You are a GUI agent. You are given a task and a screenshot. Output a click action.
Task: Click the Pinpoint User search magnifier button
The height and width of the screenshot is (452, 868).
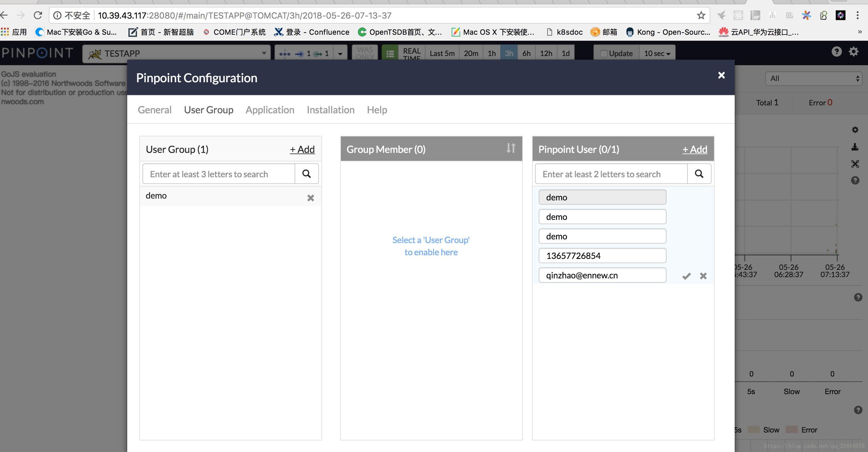[699, 174]
